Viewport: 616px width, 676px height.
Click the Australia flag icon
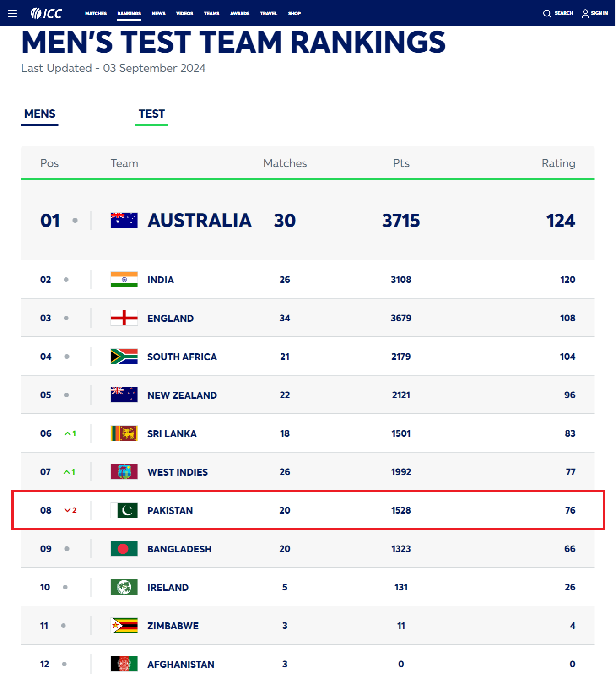click(x=124, y=220)
